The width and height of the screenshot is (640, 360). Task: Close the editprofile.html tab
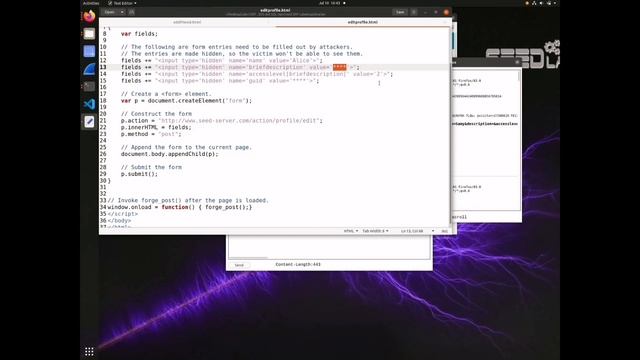(446, 22)
